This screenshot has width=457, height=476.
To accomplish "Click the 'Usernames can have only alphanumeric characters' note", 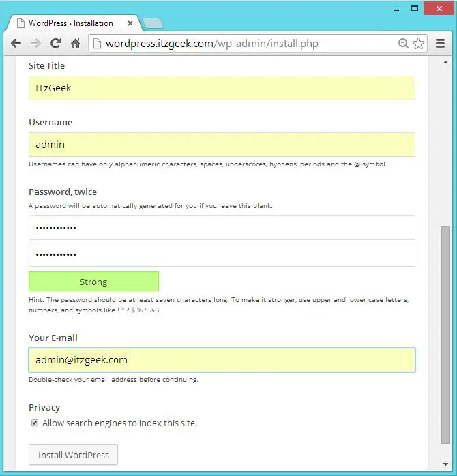I will click(x=208, y=164).
